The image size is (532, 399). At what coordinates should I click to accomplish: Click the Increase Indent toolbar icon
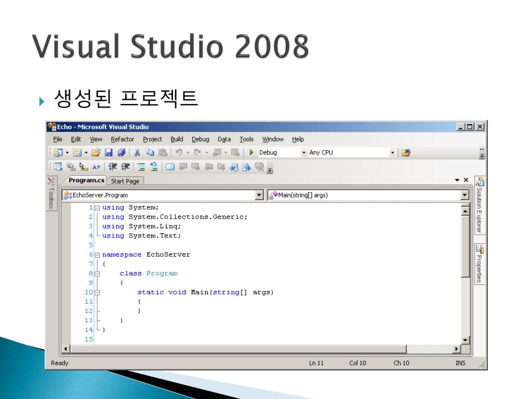(125, 167)
